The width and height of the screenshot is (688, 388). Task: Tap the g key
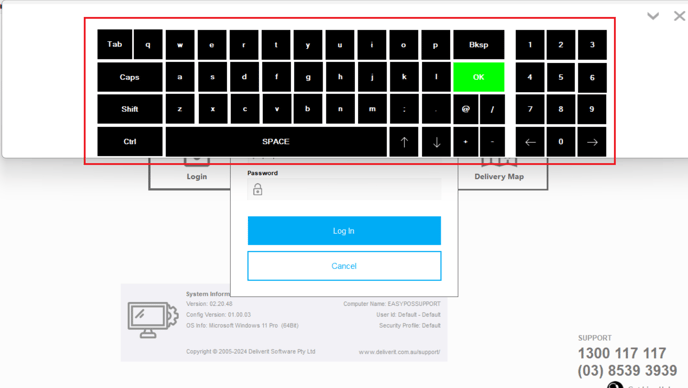point(308,77)
